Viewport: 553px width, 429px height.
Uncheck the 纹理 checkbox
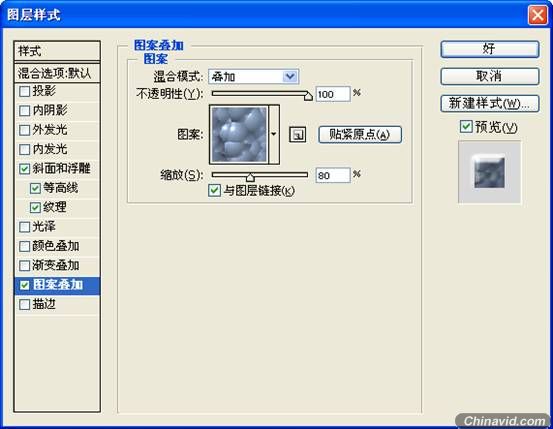tap(35, 207)
